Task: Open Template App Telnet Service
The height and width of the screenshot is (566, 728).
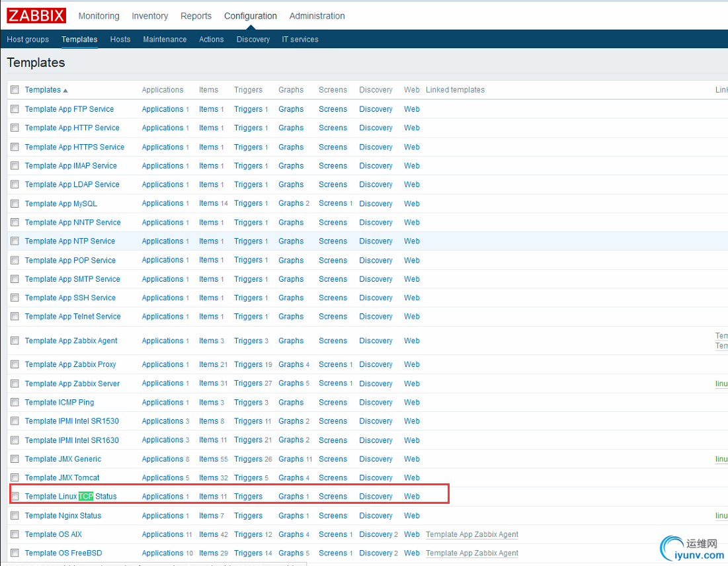Action: tap(73, 316)
